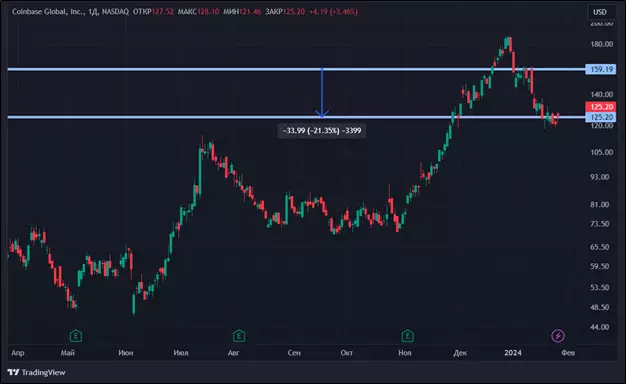Open the USD currency selector
The width and height of the screenshot is (626, 384).
click(600, 12)
